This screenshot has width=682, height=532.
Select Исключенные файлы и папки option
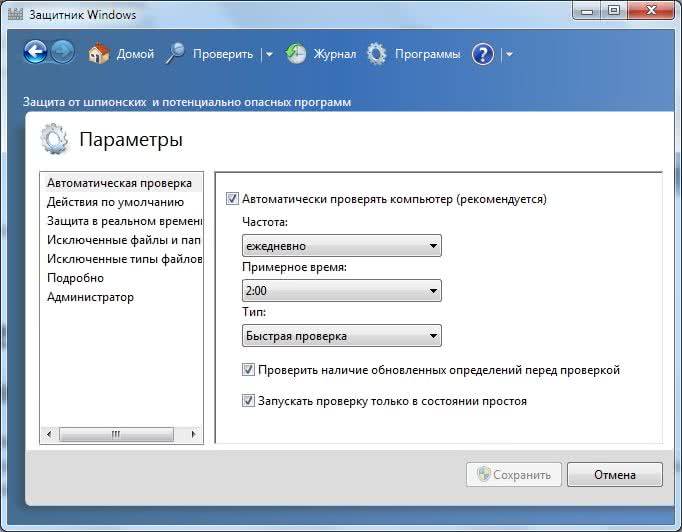122,240
